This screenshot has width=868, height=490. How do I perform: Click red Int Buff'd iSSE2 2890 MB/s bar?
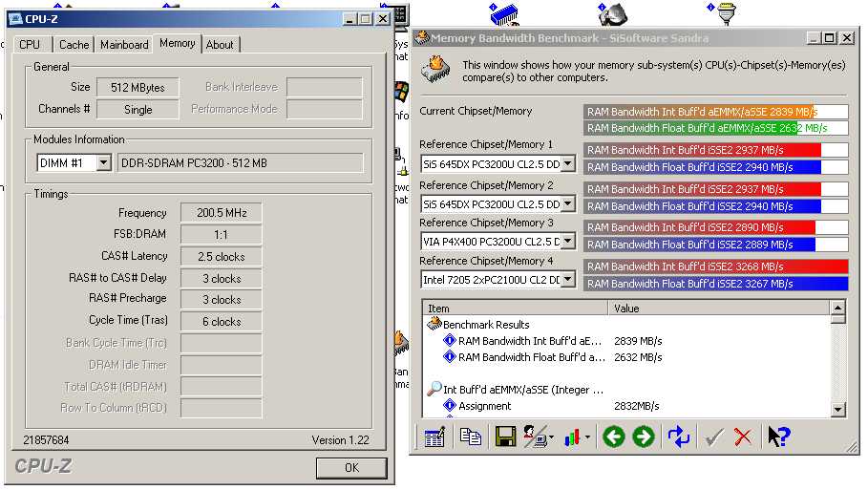coord(715,227)
